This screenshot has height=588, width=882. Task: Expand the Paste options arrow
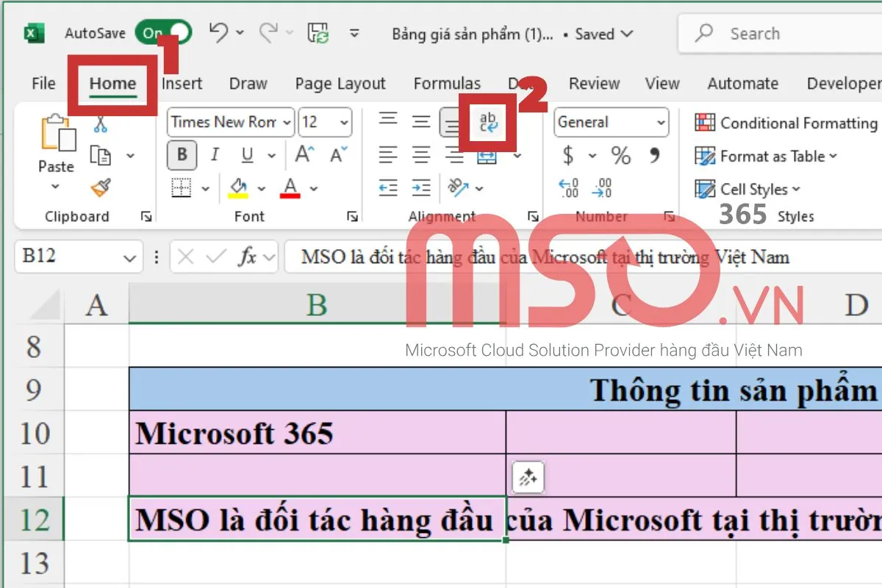pos(57,187)
